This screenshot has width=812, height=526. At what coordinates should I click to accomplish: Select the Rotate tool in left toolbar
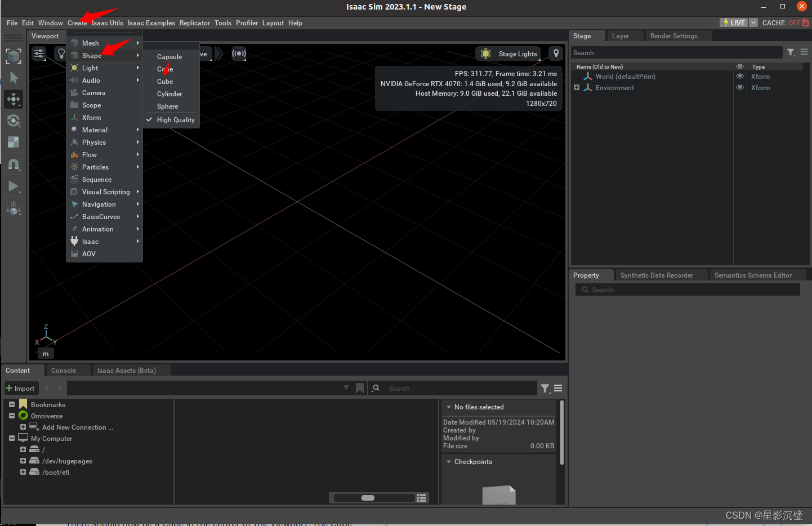click(x=14, y=121)
